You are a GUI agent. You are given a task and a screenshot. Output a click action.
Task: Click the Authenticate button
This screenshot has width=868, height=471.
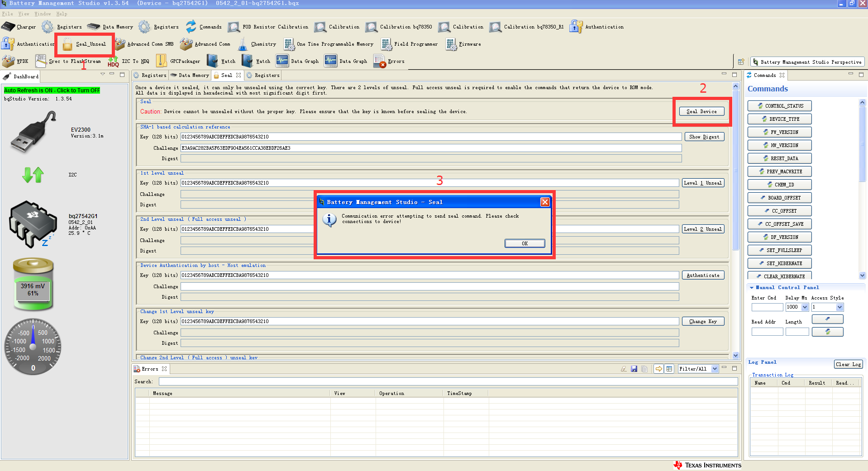click(703, 275)
